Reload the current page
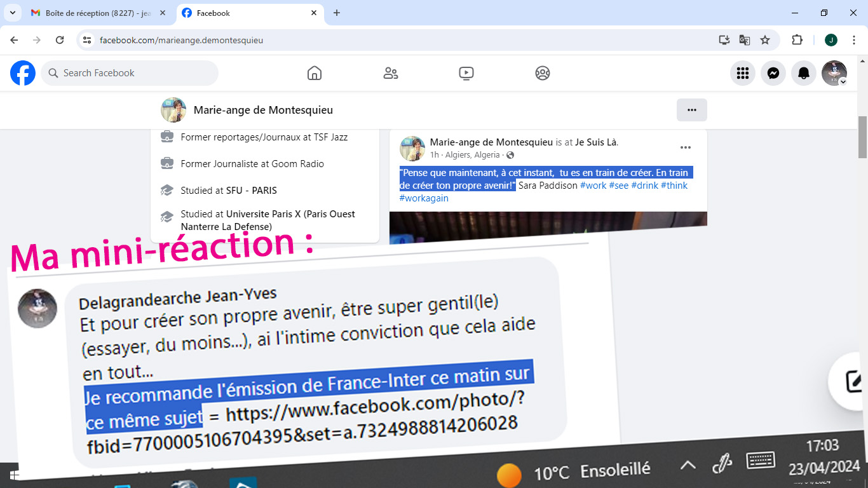 pos(60,40)
